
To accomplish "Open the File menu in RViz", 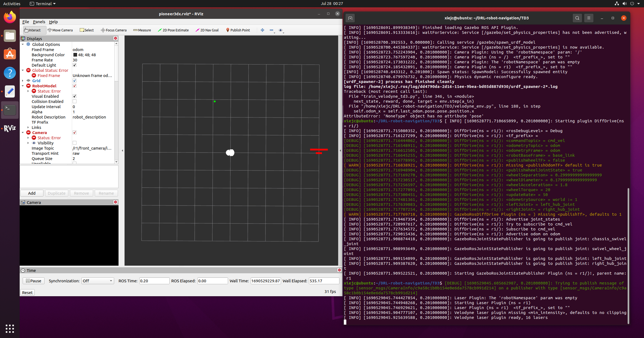I will [x=25, y=22].
